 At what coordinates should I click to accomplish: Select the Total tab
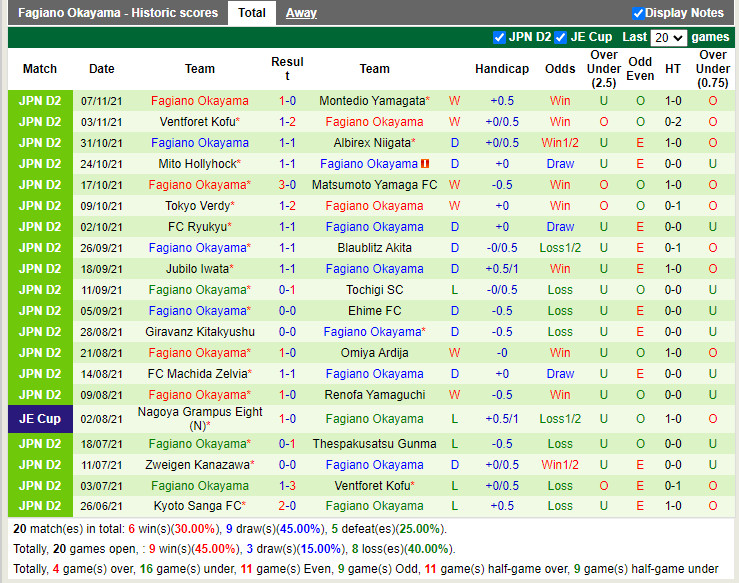point(252,13)
